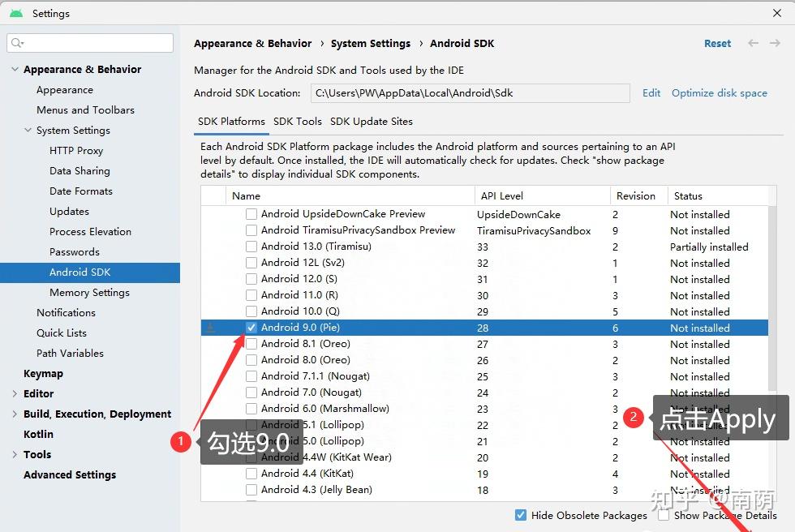Viewport: 795px width, 532px height.
Task: Switch to the SDK Tools tab
Action: (295, 121)
